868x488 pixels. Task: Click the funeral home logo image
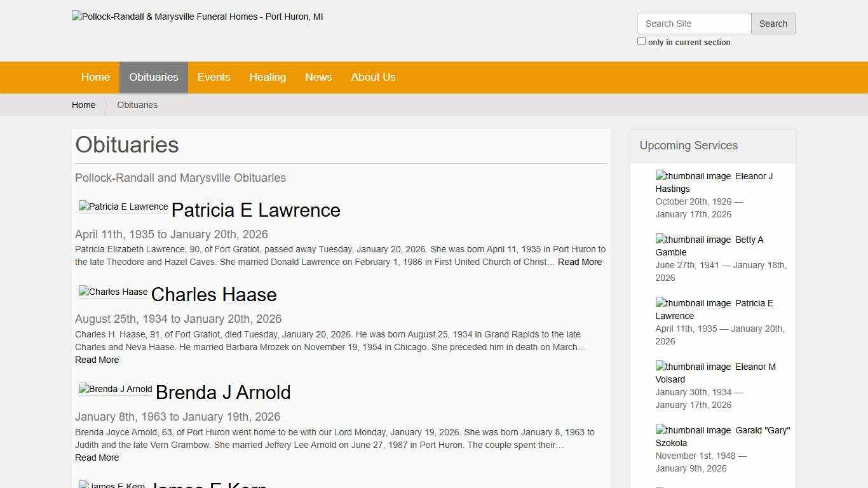click(197, 17)
